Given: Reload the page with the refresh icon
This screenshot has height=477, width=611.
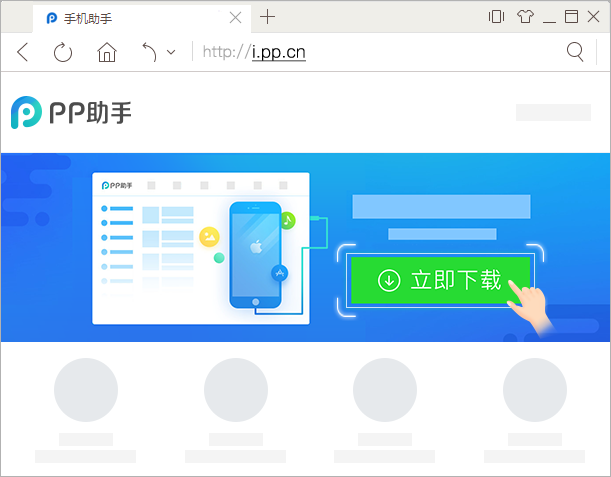Looking at the screenshot, I should [63, 53].
